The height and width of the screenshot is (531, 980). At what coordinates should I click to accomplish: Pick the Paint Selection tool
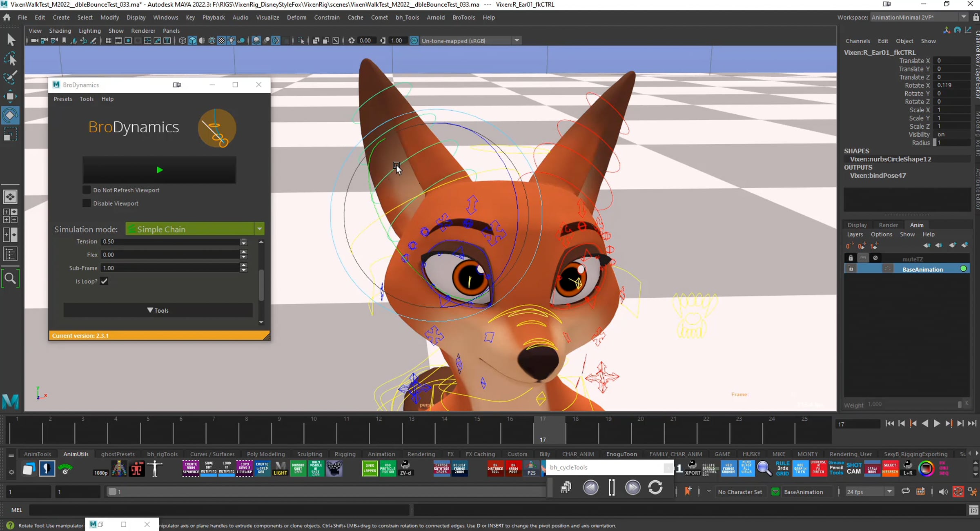tap(11, 77)
